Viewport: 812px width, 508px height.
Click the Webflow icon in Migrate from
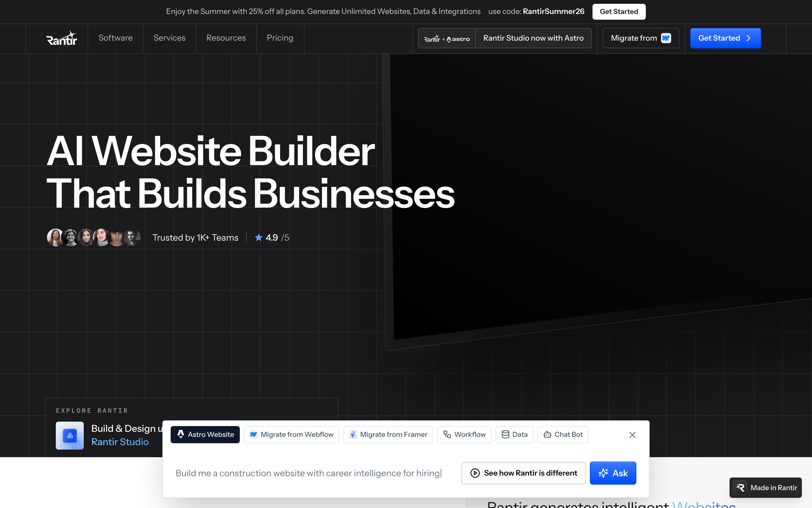click(x=666, y=38)
